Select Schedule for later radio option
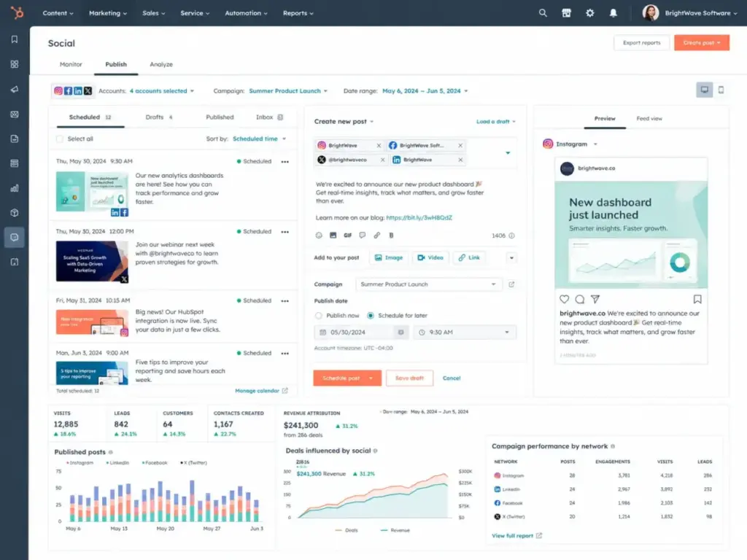The width and height of the screenshot is (747, 560). [370, 316]
